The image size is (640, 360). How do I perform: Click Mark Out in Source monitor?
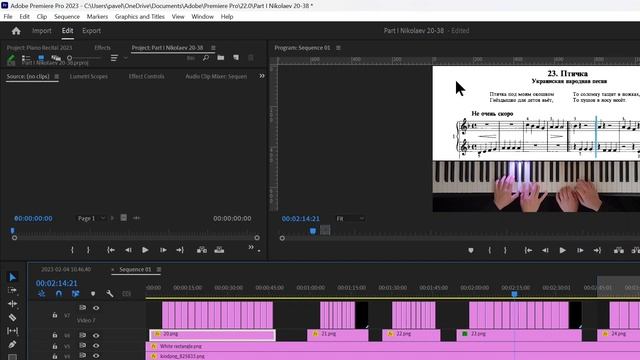coord(88,250)
